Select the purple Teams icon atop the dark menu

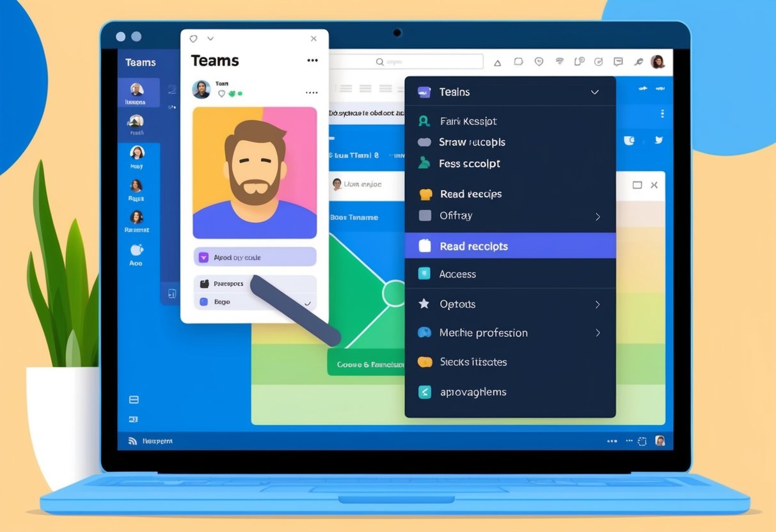coord(423,92)
